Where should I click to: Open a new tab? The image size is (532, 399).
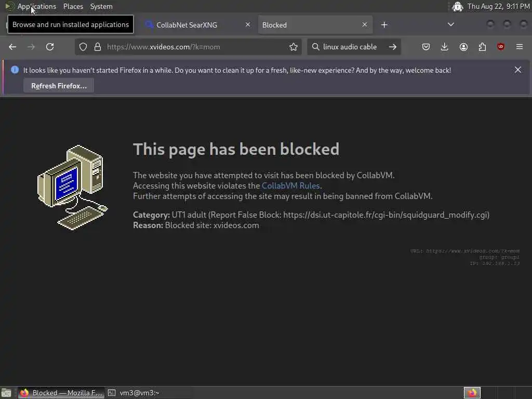pyautogui.click(x=384, y=25)
